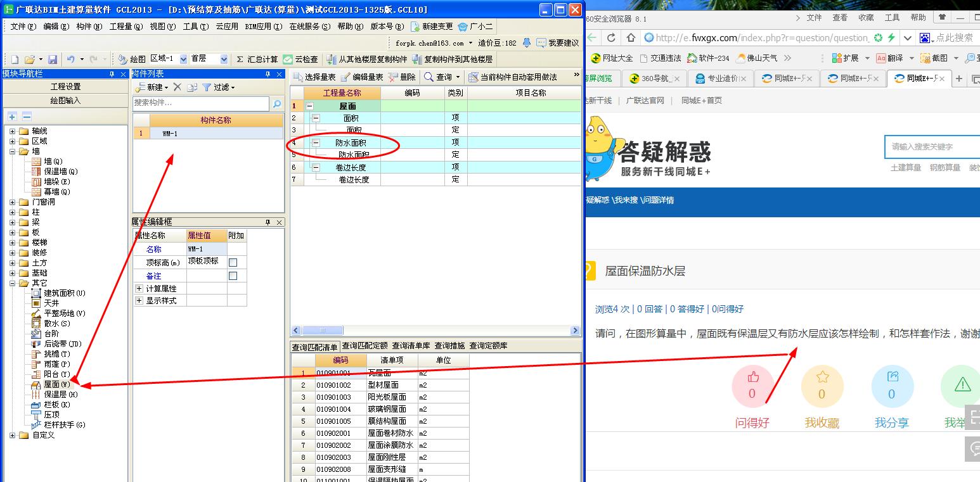This screenshot has height=482, width=980.
Task: Open the 工程量(Q) menu
Action: click(x=126, y=27)
